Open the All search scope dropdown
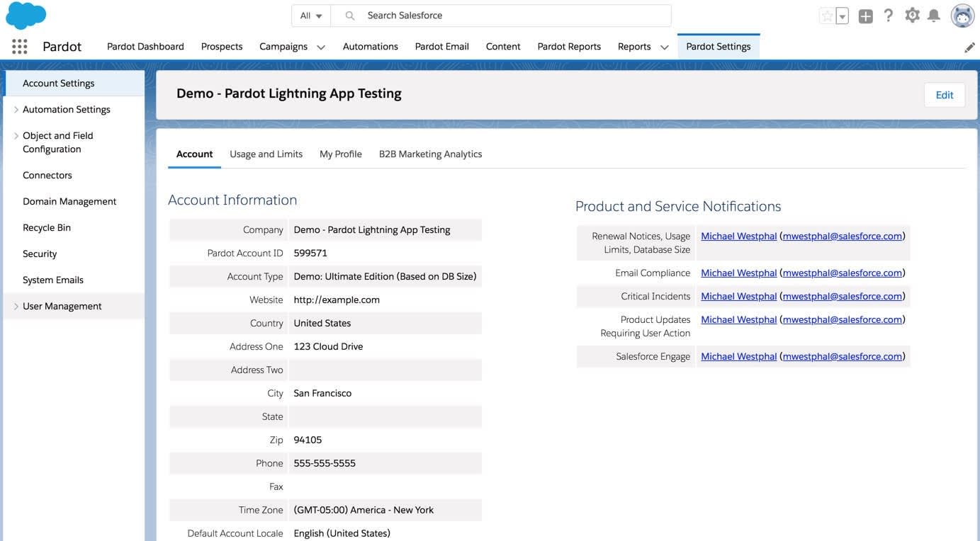Screen dimensions: 980x541 tap(311, 16)
